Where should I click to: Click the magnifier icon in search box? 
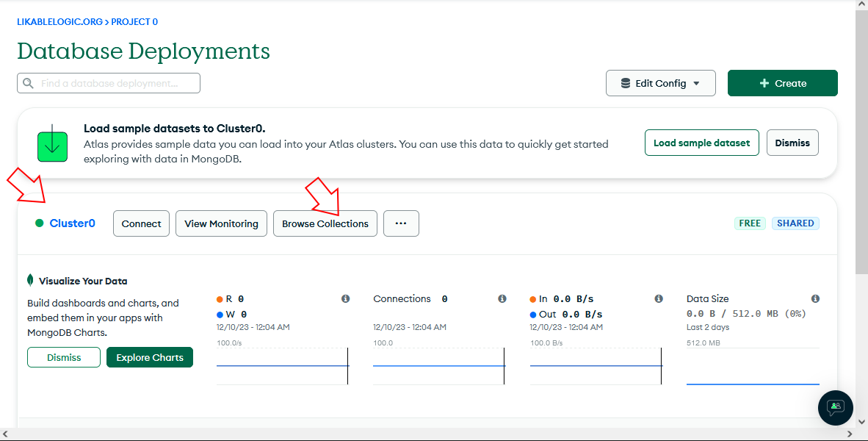pyautogui.click(x=29, y=84)
